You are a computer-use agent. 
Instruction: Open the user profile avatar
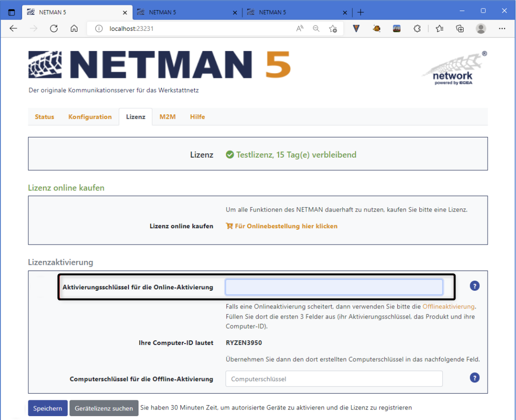[x=481, y=29]
